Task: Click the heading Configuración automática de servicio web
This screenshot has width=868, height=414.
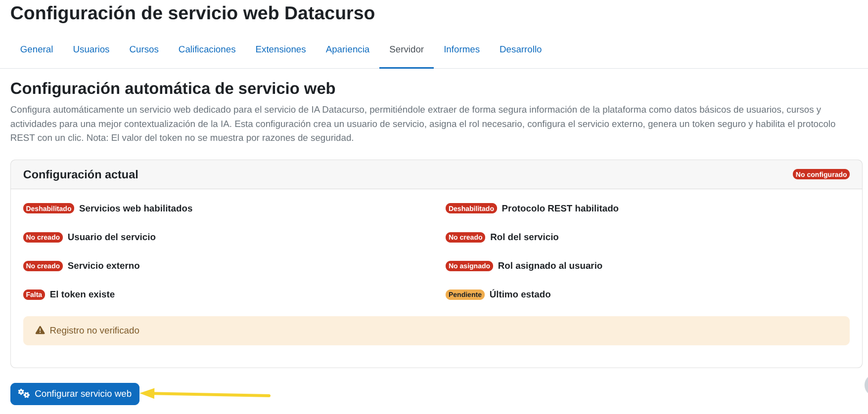Action: point(173,88)
